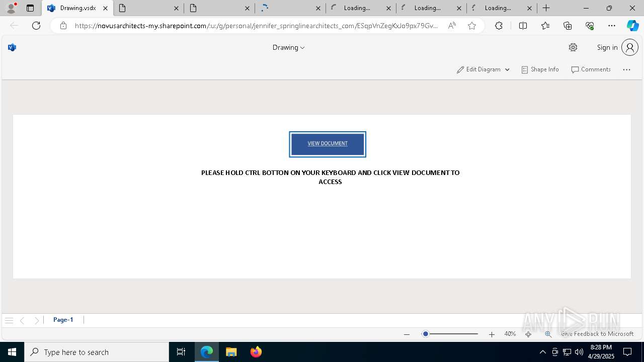Click the VIEW DOCUMENT link
The height and width of the screenshot is (362, 644).
click(x=328, y=144)
